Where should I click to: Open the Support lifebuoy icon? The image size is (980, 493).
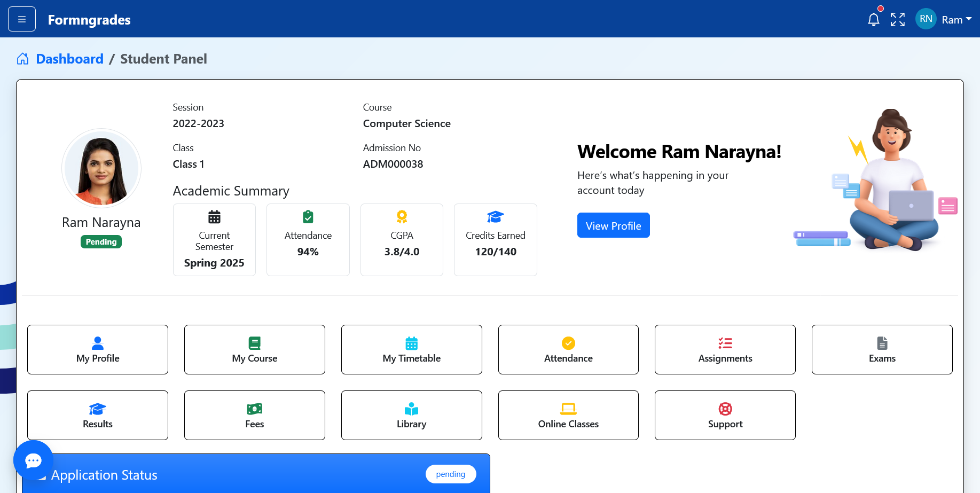725,409
